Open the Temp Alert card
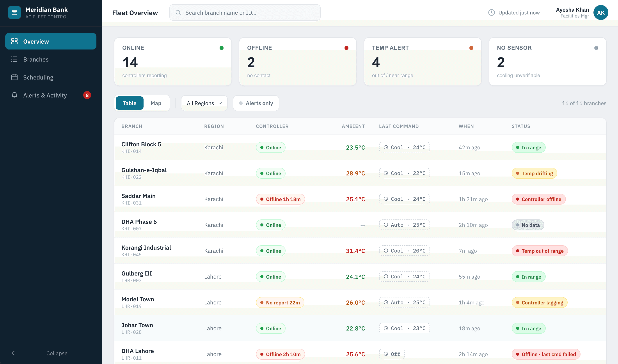This screenshot has height=364, width=618. (423, 62)
